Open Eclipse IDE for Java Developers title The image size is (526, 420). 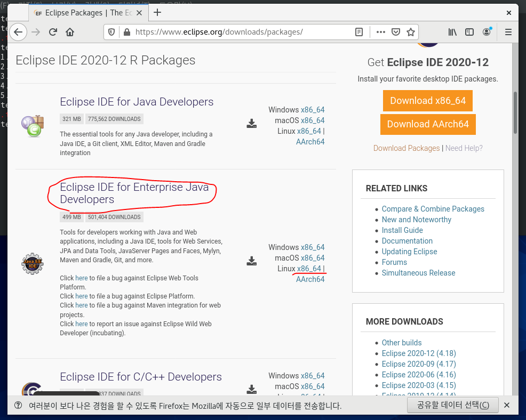[137, 102]
